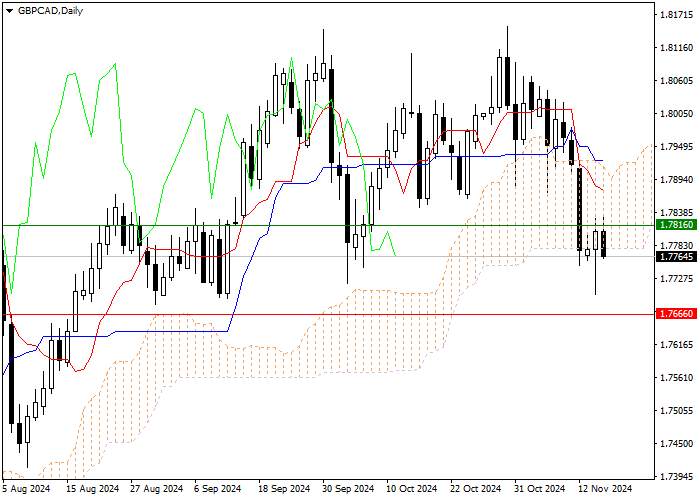Screen dimensions: 700x500
Task: Click the GBPCAD,Daily chart title
Action: [50, 11]
